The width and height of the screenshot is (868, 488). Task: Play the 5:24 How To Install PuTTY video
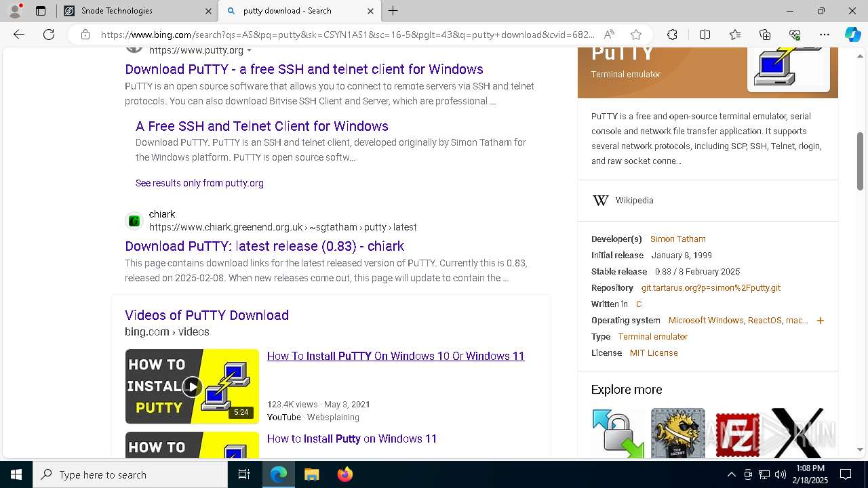pos(192,386)
